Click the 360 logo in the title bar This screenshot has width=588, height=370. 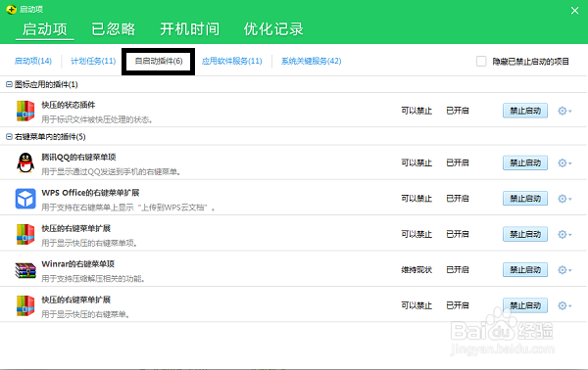pos(11,9)
